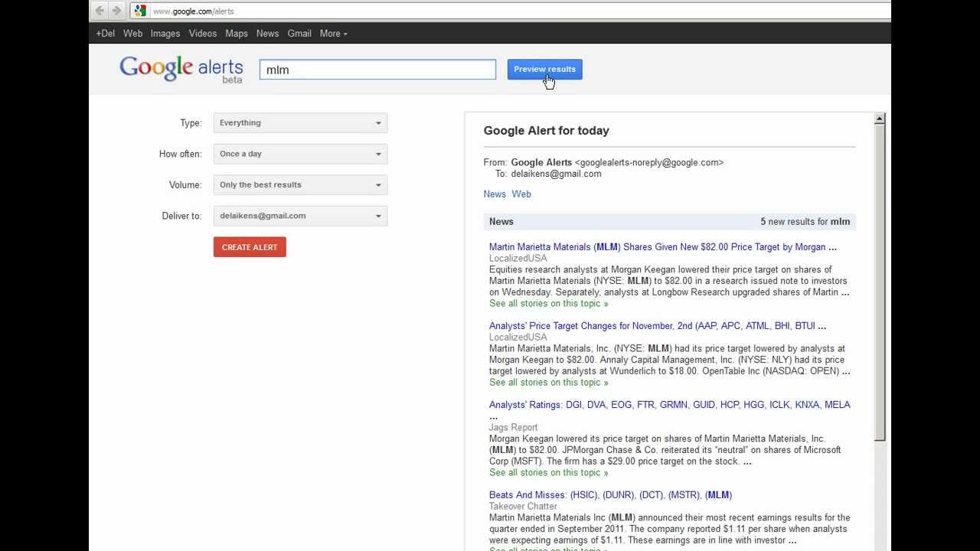Click the browser back arrow

pos(99,11)
